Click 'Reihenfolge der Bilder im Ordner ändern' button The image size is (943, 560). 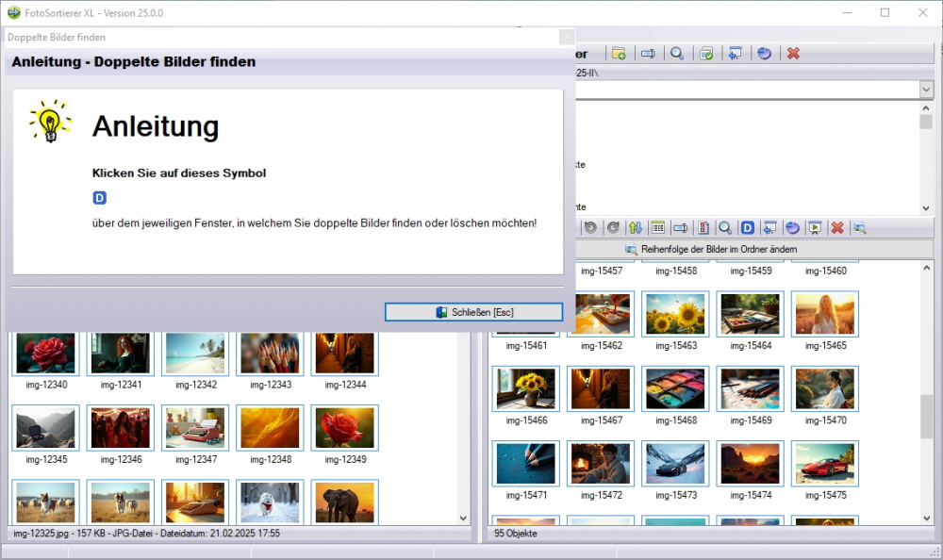711,249
